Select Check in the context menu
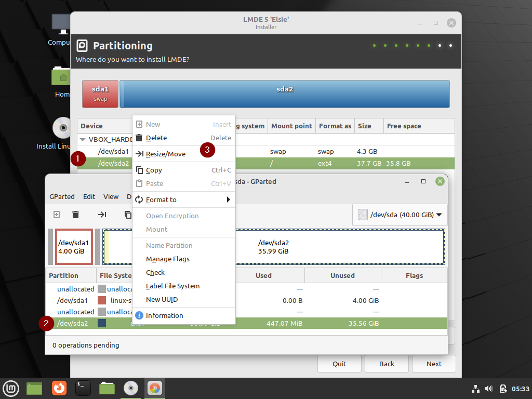The width and height of the screenshot is (532, 399). (x=183, y=272)
